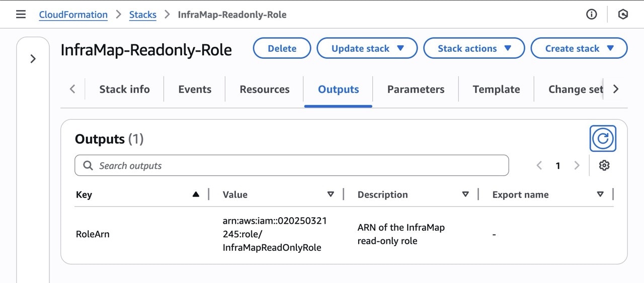
Task: Click the 'ARN of the InfraMap read-only role' description
Action: coord(401,234)
